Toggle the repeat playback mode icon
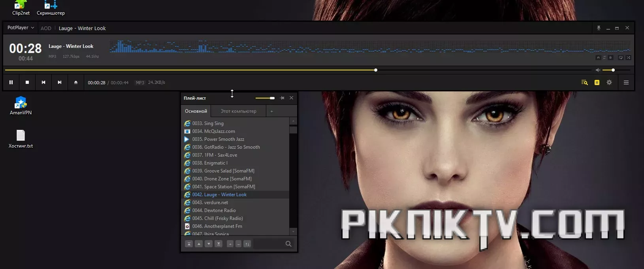644x269 pixels. pyautogui.click(x=621, y=58)
